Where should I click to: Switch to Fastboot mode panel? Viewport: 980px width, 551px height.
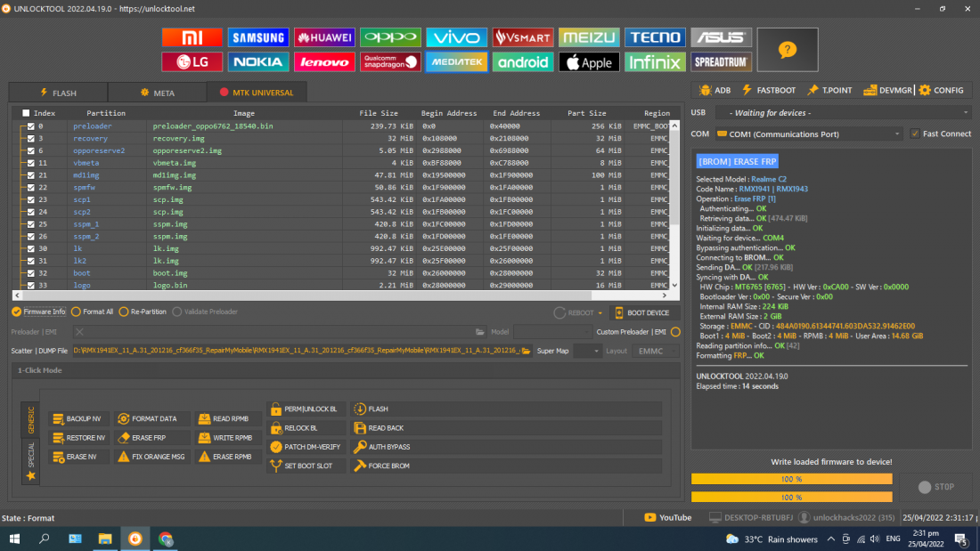click(x=769, y=90)
